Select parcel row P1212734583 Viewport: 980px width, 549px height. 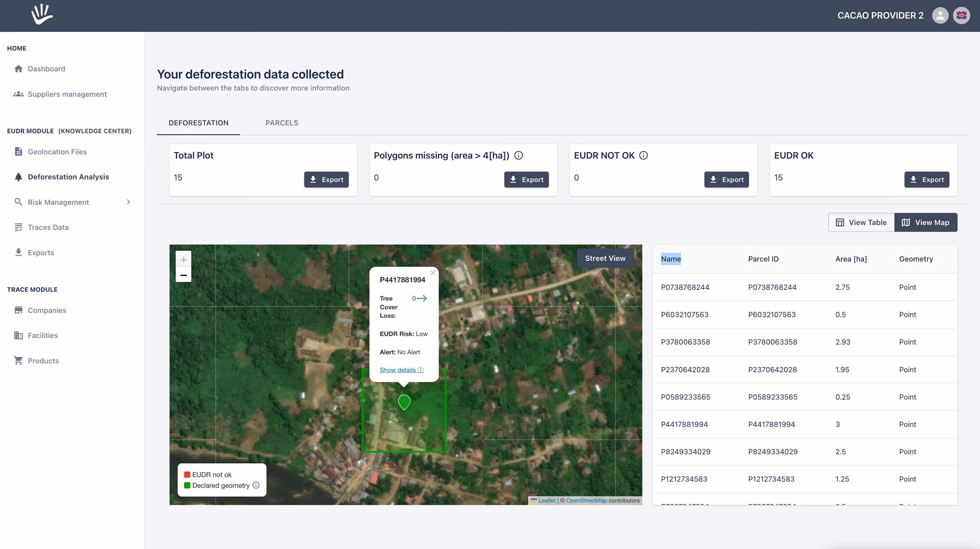pyautogui.click(x=805, y=479)
